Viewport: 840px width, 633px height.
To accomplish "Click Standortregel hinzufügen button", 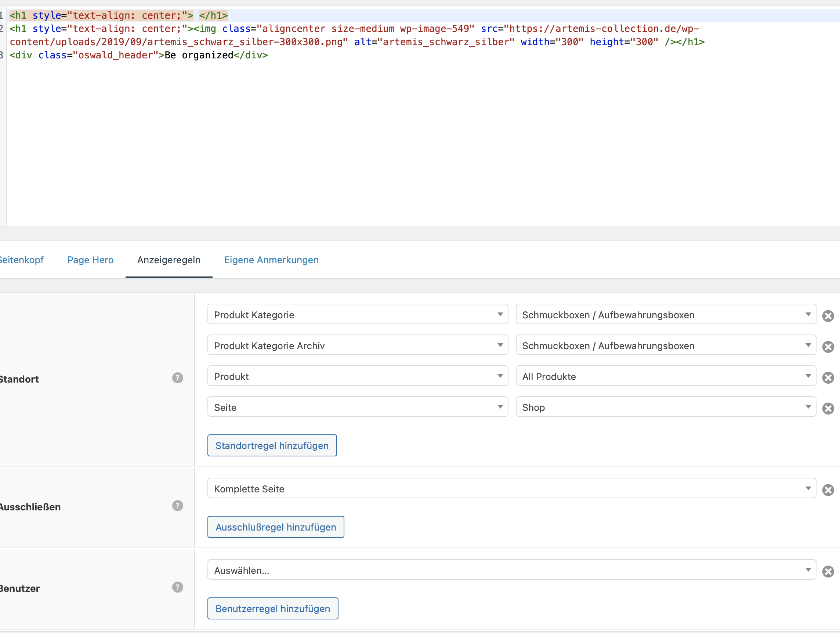I will click(272, 445).
